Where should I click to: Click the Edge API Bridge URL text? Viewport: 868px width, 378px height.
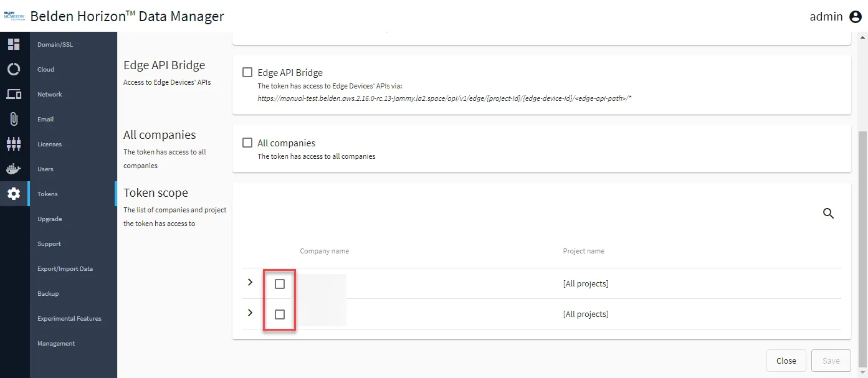click(446, 98)
